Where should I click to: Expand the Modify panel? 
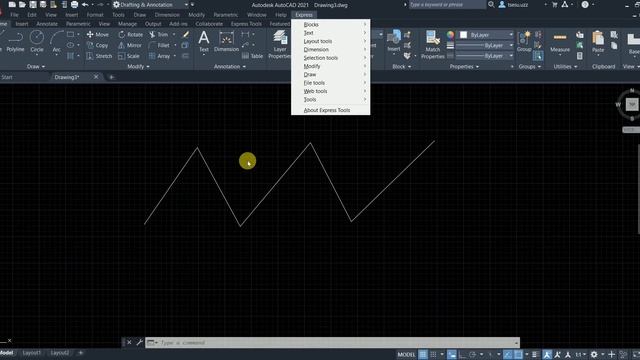pos(138,67)
